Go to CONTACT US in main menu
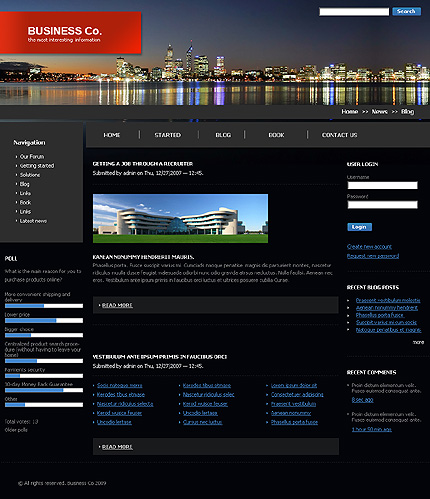430x499 pixels. (x=339, y=135)
